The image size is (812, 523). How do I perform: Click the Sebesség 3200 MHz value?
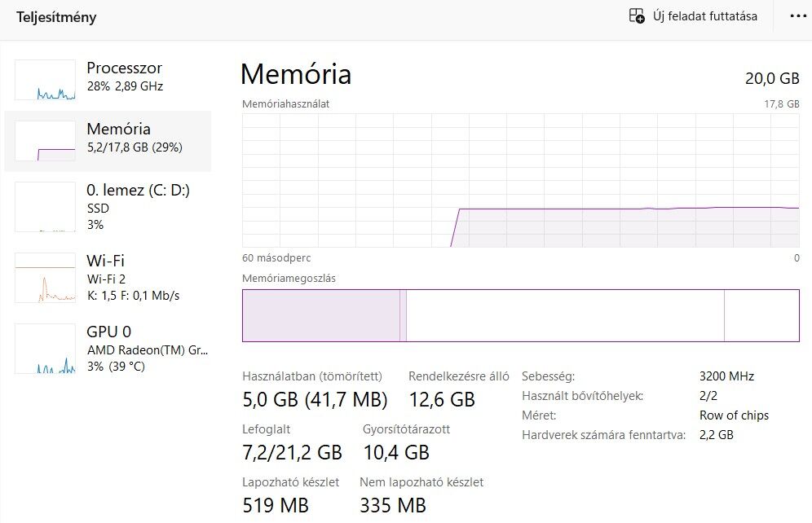pyautogui.click(x=726, y=376)
